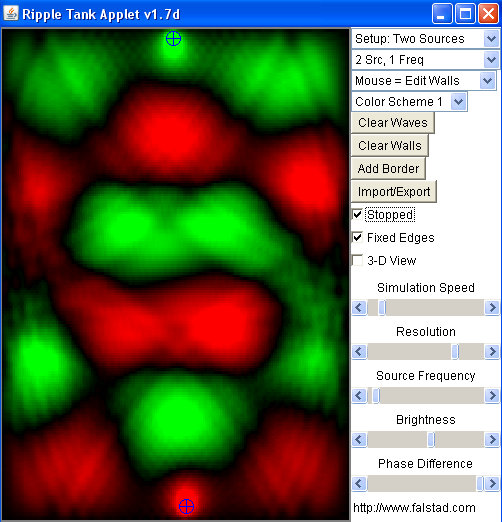Click the Brightness slider thumb

click(x=431, y=439)
